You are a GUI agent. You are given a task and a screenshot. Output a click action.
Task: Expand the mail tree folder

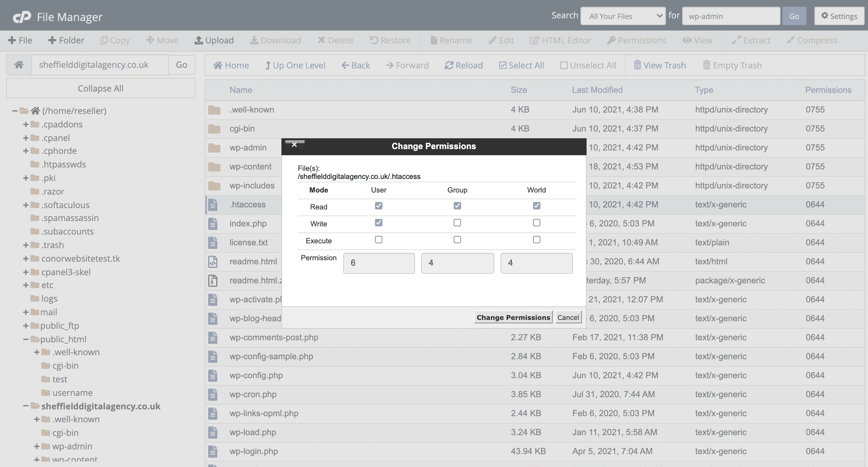[26, 312]
